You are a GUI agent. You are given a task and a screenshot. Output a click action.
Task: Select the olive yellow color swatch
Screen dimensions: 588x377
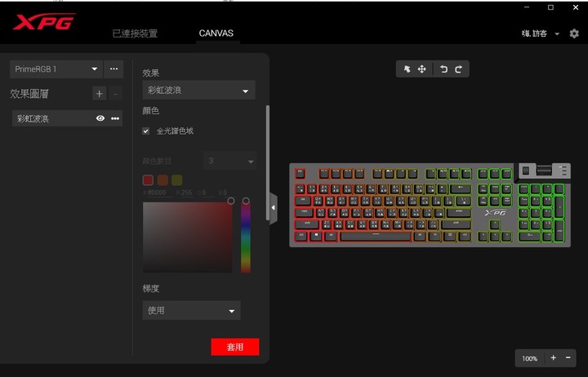pyautogui.click(x=176, y=180)
